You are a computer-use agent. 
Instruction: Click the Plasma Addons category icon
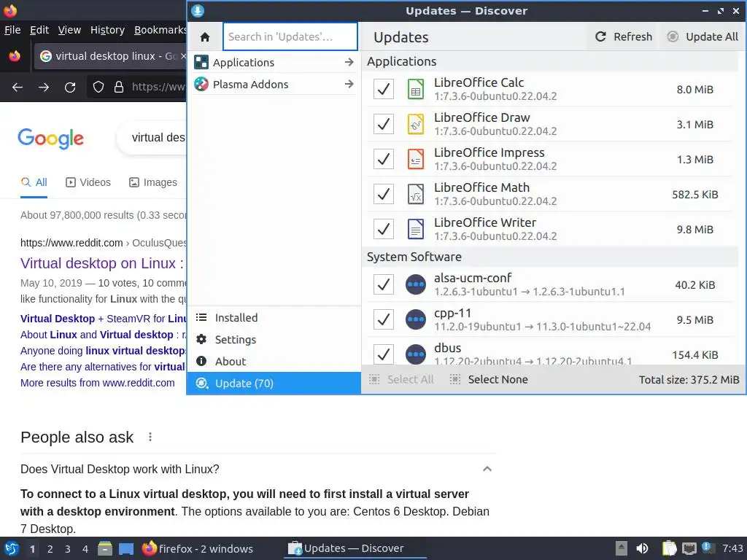coord(201,85)
